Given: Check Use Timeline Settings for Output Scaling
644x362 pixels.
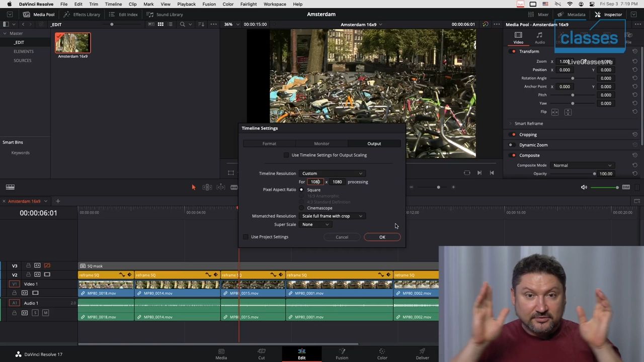Looking at the screenshot, I should (286, 155).
